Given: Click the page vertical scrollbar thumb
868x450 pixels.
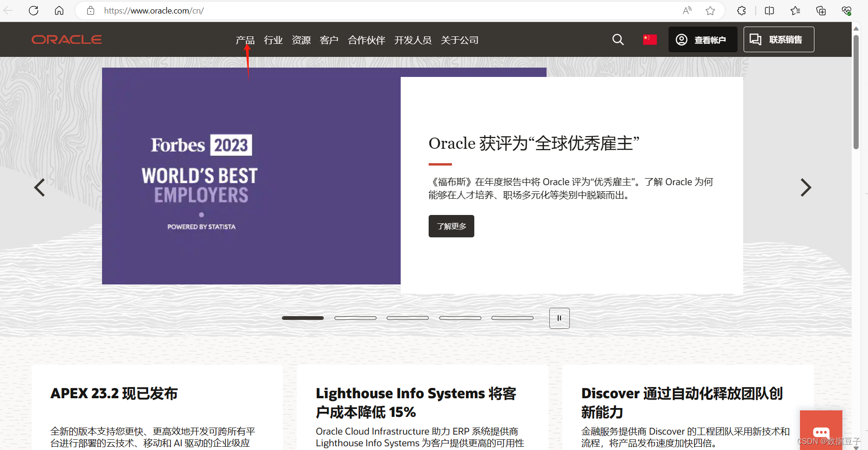Looking at the screenshot, I should tap(856, 92).
